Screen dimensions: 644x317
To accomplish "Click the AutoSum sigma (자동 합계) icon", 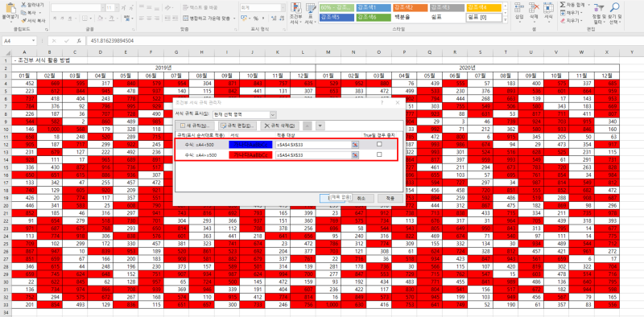I will [562, 5].
